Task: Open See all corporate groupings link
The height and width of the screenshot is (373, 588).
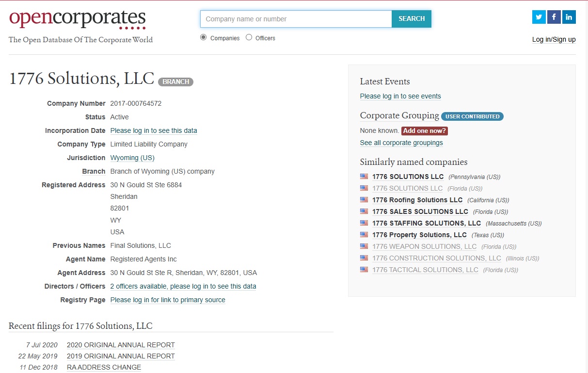Action: pyautogui.click(x=401, y=143)
